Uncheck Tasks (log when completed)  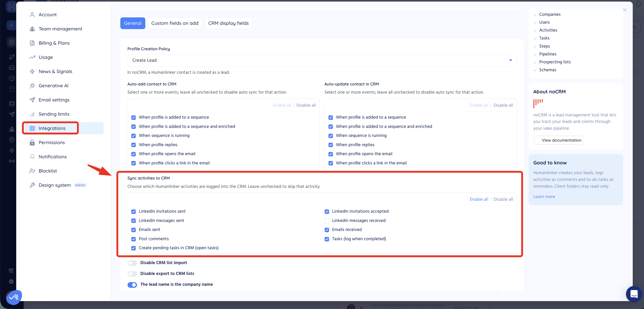tap(327, 239)
